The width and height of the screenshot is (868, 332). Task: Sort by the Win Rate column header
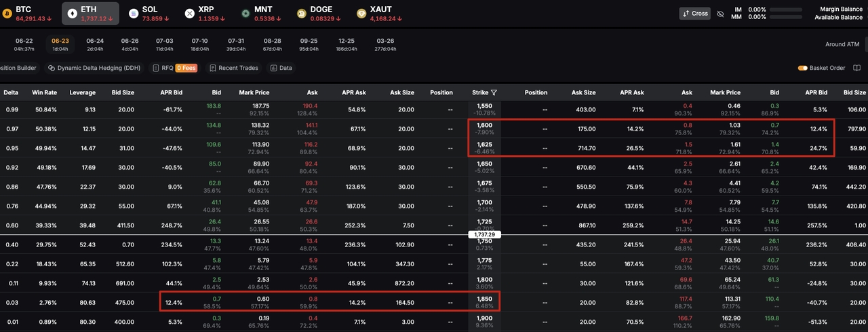coord(44,92)
